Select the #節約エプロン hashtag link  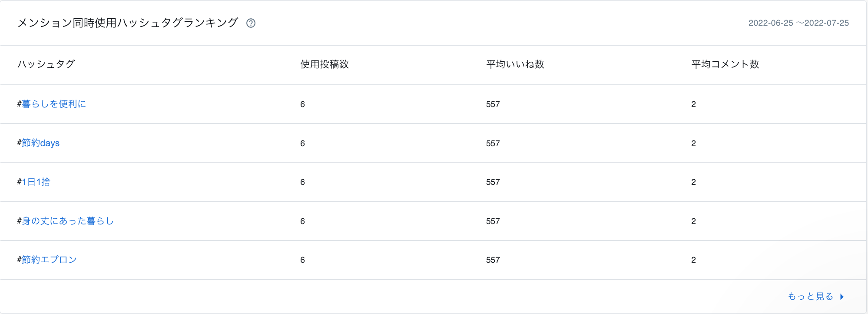(47, 260)
